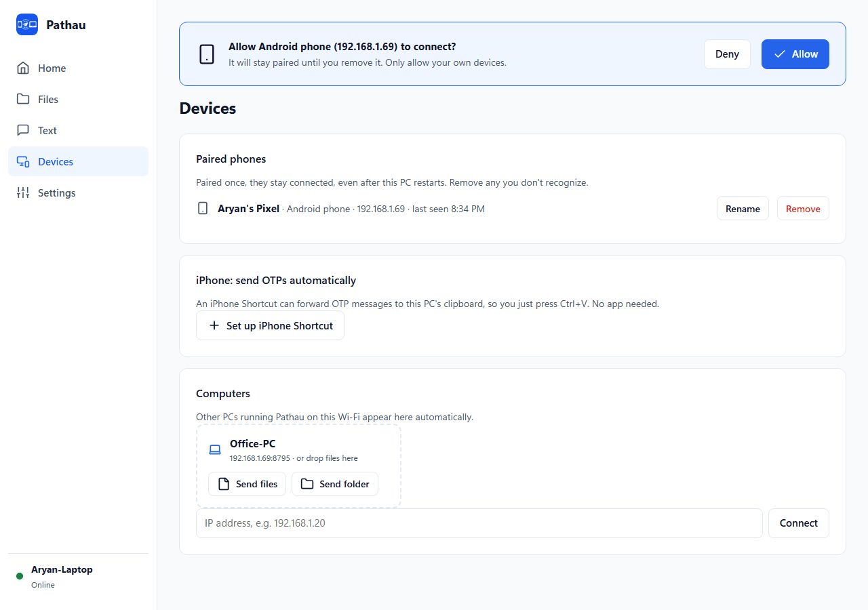Allow the Android phone to connect
Screen dimensions: 868x610
click(795, 54)
